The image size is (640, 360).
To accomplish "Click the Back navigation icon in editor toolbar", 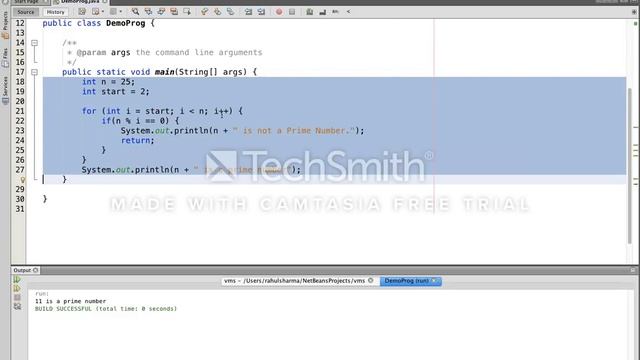I will pyautogui.click(x=95, y=12).
